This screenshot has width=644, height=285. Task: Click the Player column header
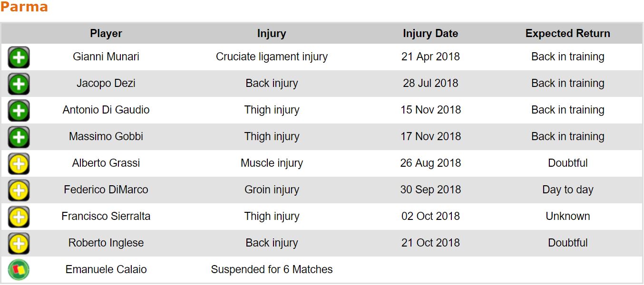click(x=106, y=34)
